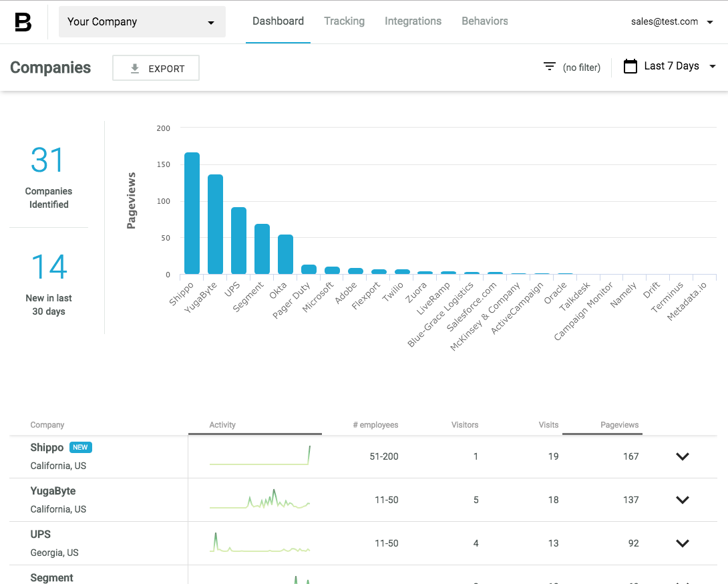This screenshot has width=728, height=584.
Task: Click the NEW badge beside Shippo
Action: tap(81, 448)
